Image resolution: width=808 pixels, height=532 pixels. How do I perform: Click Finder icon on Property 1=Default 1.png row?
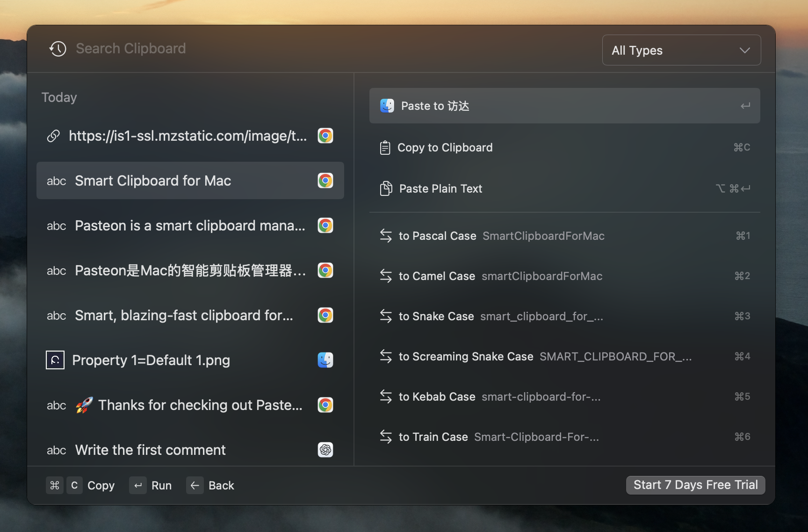[325, 360]
